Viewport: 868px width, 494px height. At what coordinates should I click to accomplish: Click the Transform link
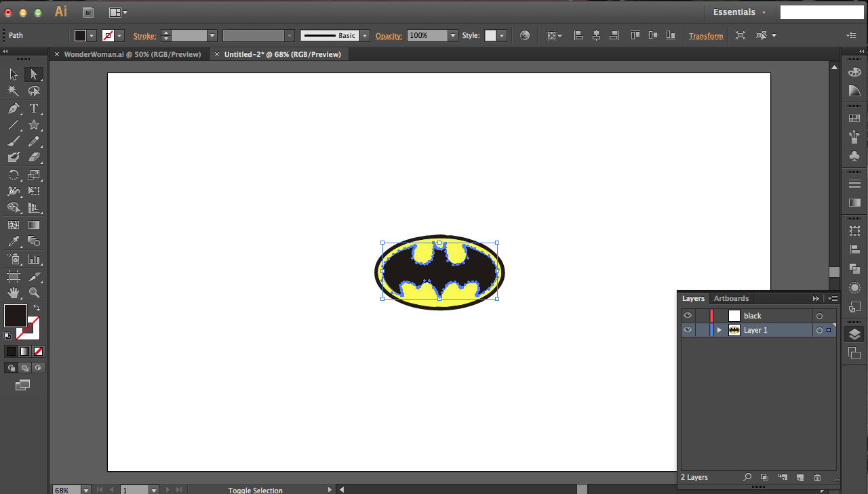tap(706, 36)
